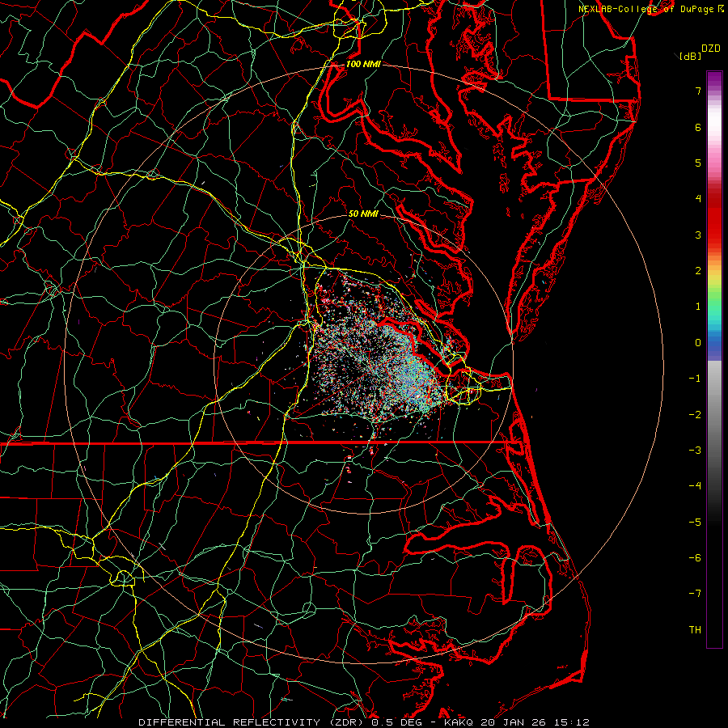Click the DIFFERENTIAL REFLECTIVITY (ZDR) caption text
728x728 pixels.
(x=252, y=722)
